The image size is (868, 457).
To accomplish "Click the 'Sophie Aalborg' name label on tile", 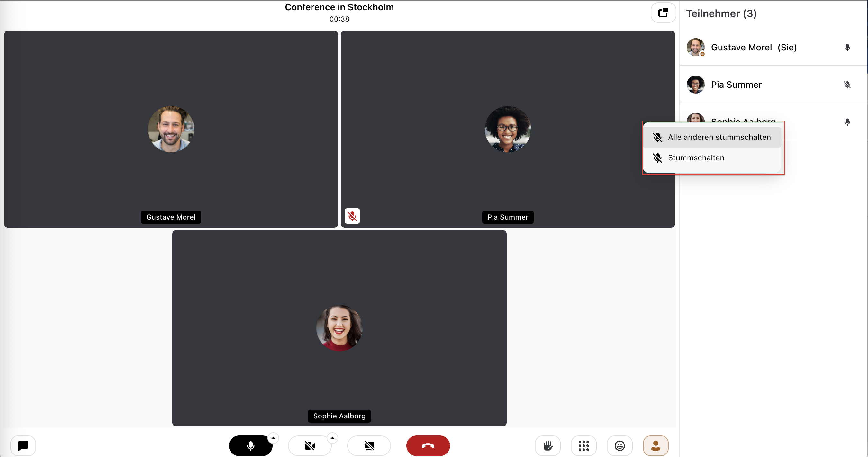I will pos(339,416).
